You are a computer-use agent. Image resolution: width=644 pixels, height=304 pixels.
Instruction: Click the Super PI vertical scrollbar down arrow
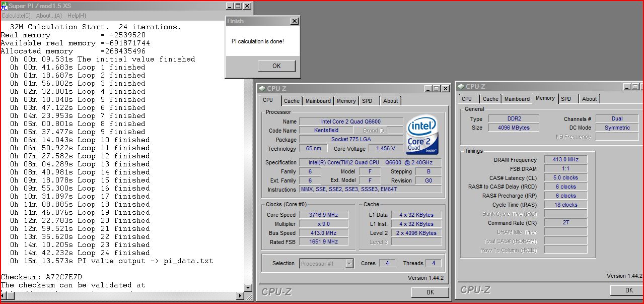point(248,288)
